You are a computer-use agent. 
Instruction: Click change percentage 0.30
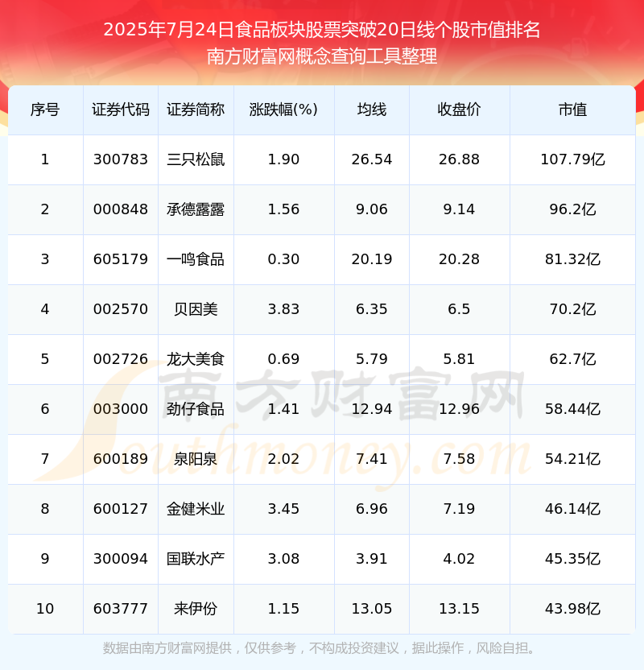click(x=283, y=259)
